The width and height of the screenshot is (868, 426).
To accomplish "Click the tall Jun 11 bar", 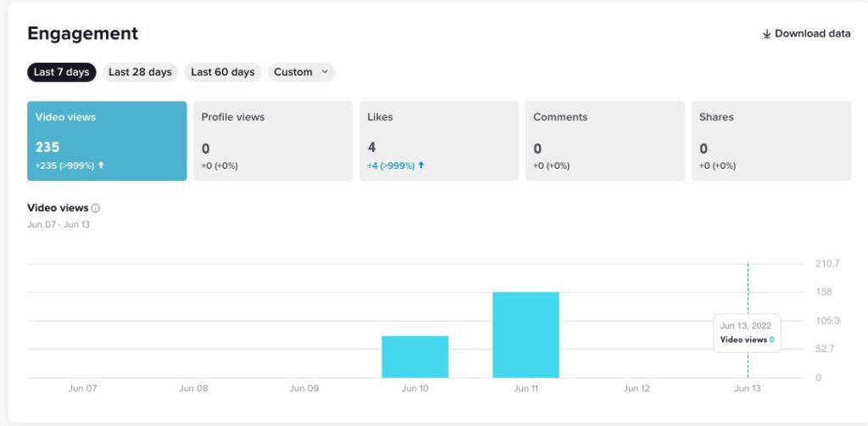I will [526, 335].
